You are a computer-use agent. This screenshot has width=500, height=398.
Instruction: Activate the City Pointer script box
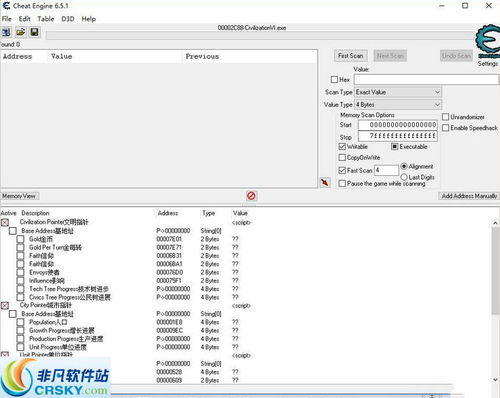5,305
